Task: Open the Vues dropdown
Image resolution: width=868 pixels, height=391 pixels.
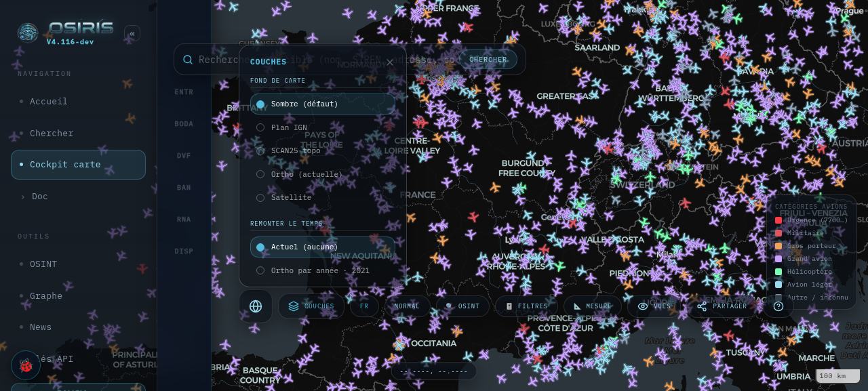Action: pos(654,306)
